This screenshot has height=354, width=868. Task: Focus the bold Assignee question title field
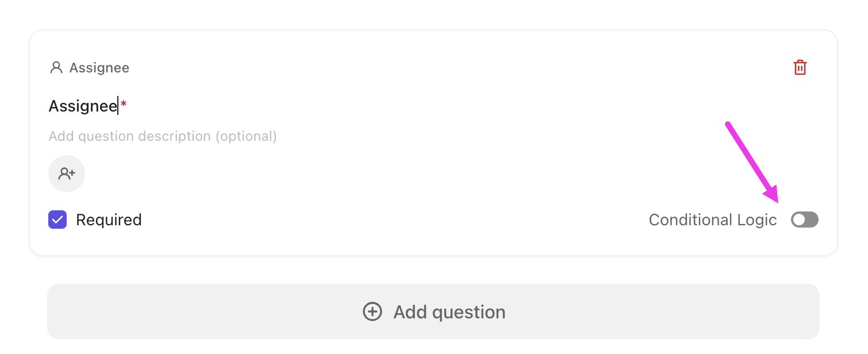pos(83,106)
